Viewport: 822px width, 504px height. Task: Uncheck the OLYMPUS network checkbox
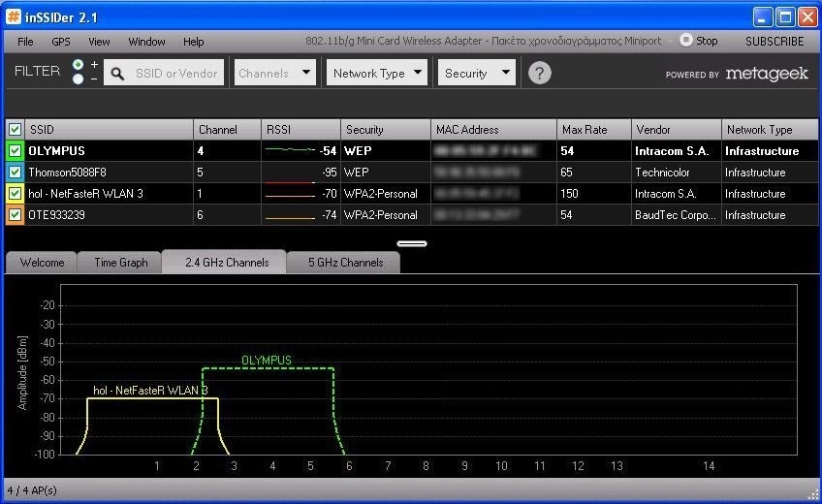tap(15, 151)
